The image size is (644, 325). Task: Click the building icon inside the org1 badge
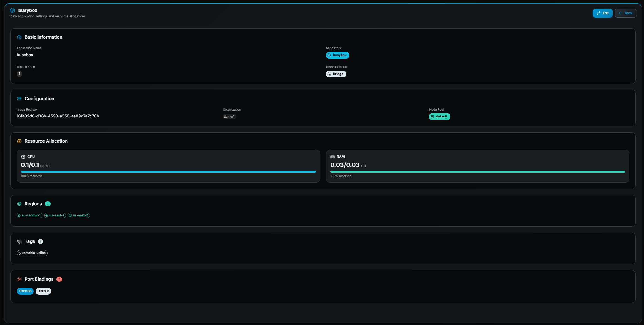click(x=226, y=116)
